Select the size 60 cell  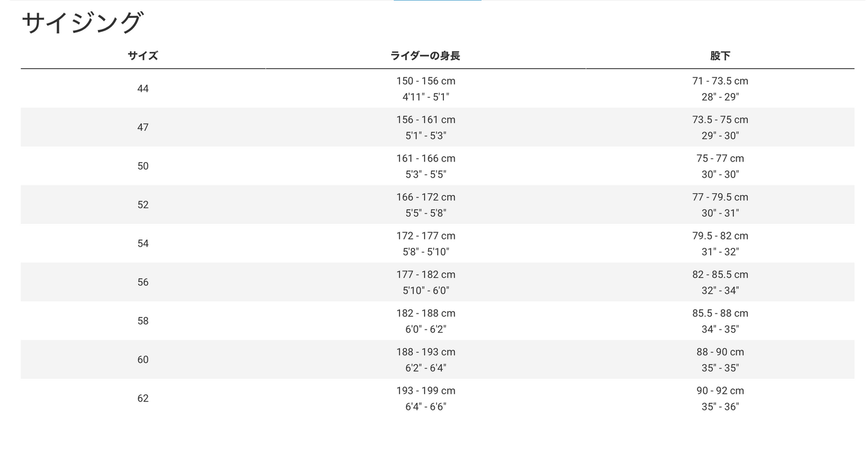[143, 360]
